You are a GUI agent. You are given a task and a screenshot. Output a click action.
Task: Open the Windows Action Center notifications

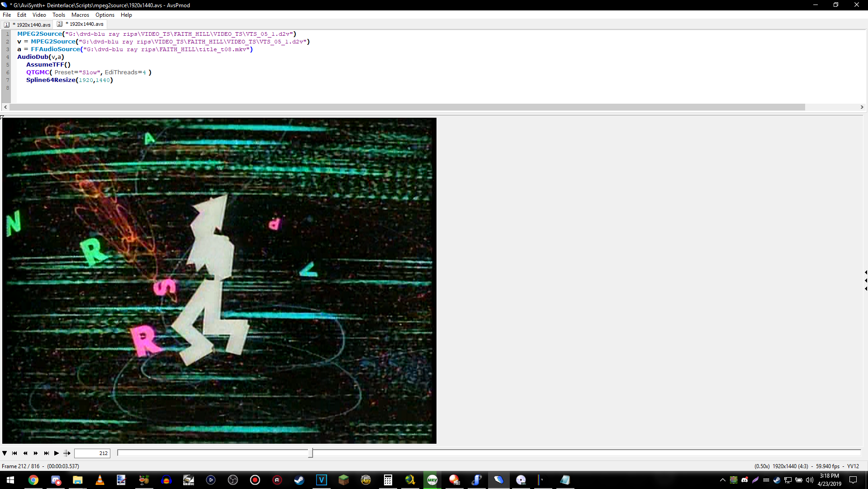(x=853, y=480)
